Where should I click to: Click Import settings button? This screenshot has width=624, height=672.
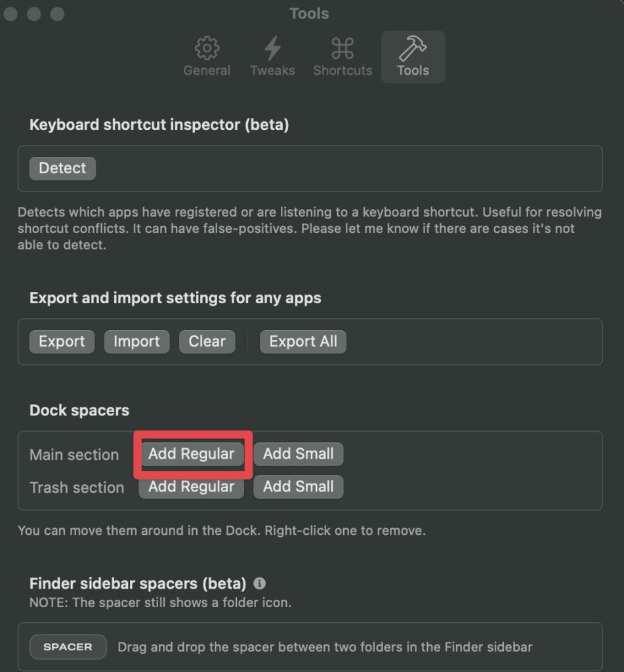pos(136,341)
